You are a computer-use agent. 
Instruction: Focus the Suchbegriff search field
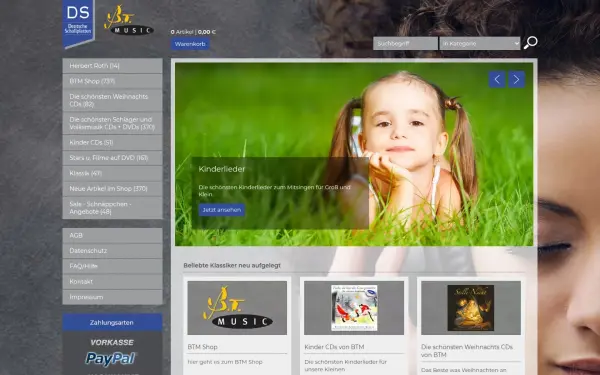click(405, 44)
